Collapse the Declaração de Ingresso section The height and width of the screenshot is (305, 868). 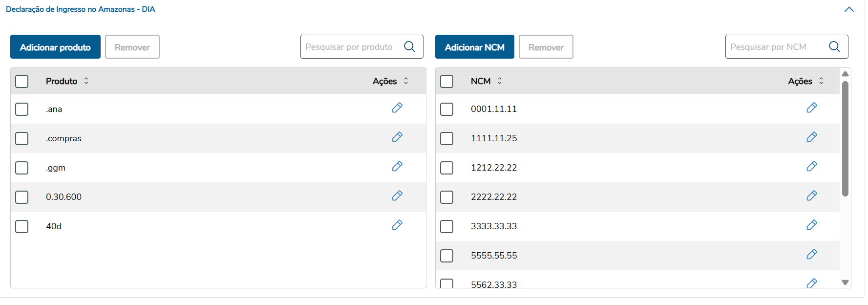coord(849,10)
